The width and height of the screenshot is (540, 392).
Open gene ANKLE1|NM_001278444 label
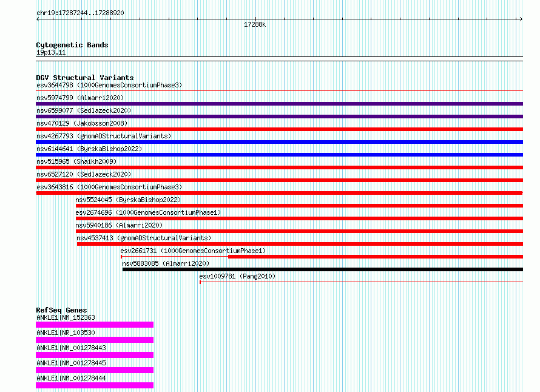click(71, 378)
